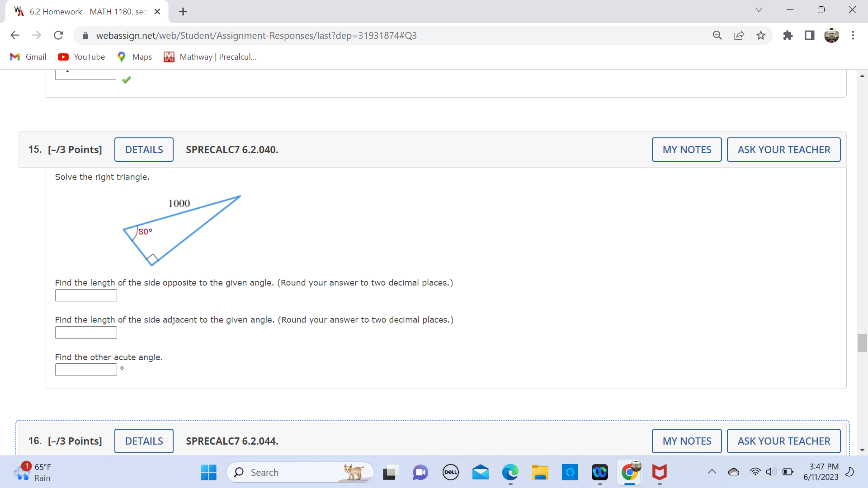This screenshot has height=488, width=868.
Task: Open a new browser tab
Action: pos(183,11)
